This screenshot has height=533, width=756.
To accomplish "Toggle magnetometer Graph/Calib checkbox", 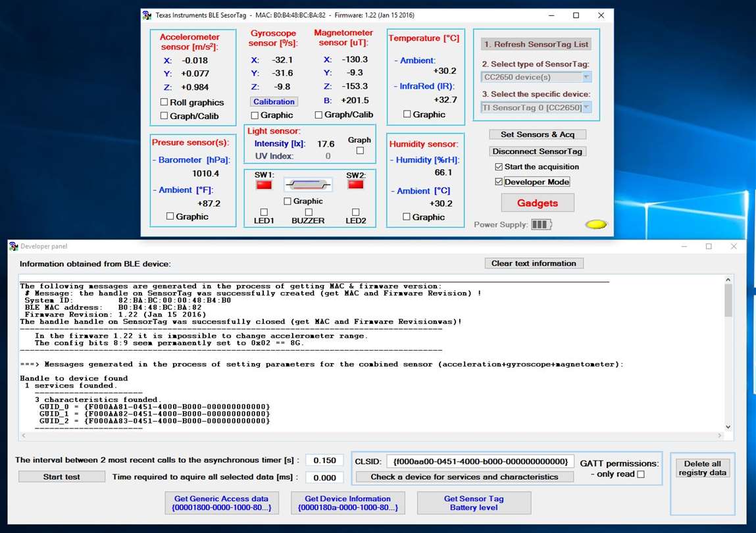I will [x=318, y=114].
